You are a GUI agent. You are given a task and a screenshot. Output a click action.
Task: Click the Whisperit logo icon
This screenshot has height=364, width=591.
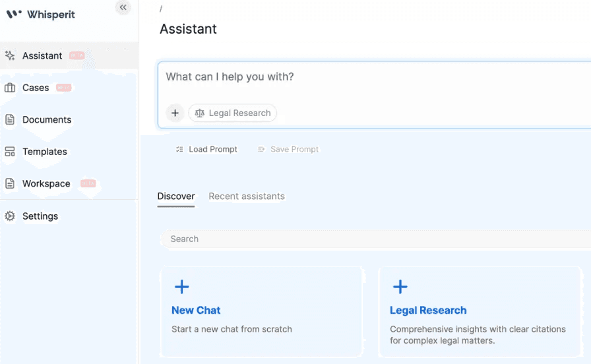(x=14, y=14)
